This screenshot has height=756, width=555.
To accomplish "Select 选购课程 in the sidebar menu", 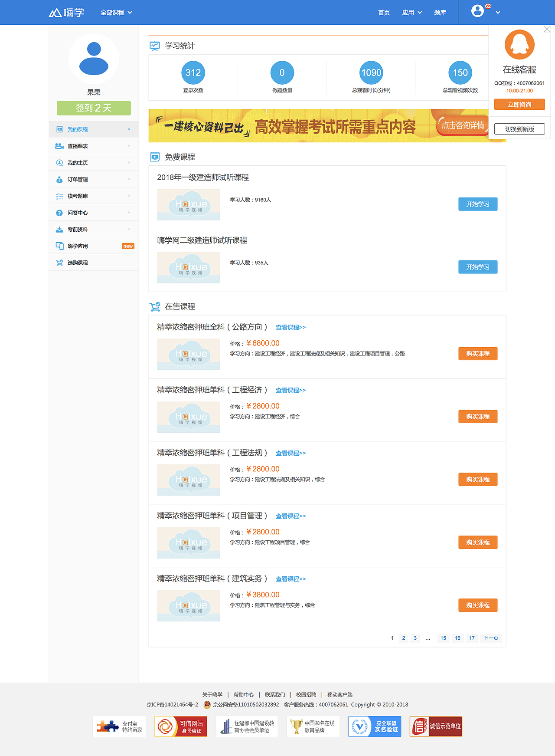I will [x=94, y=263].
